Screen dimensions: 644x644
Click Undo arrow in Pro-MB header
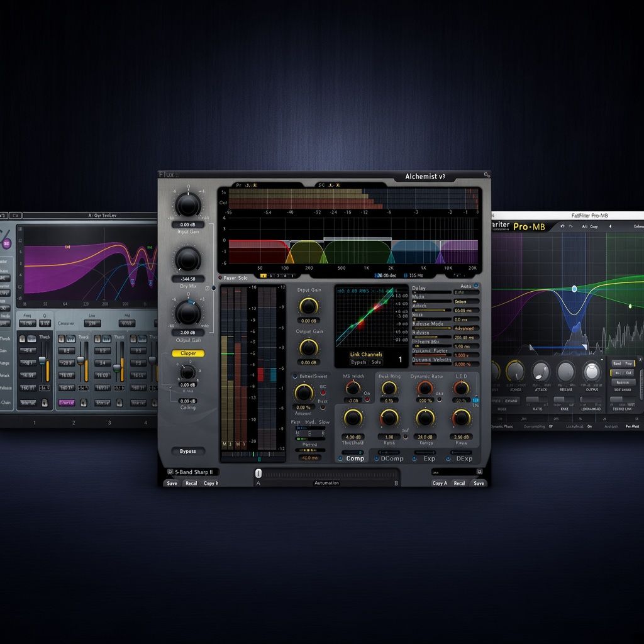click(563, 226)
